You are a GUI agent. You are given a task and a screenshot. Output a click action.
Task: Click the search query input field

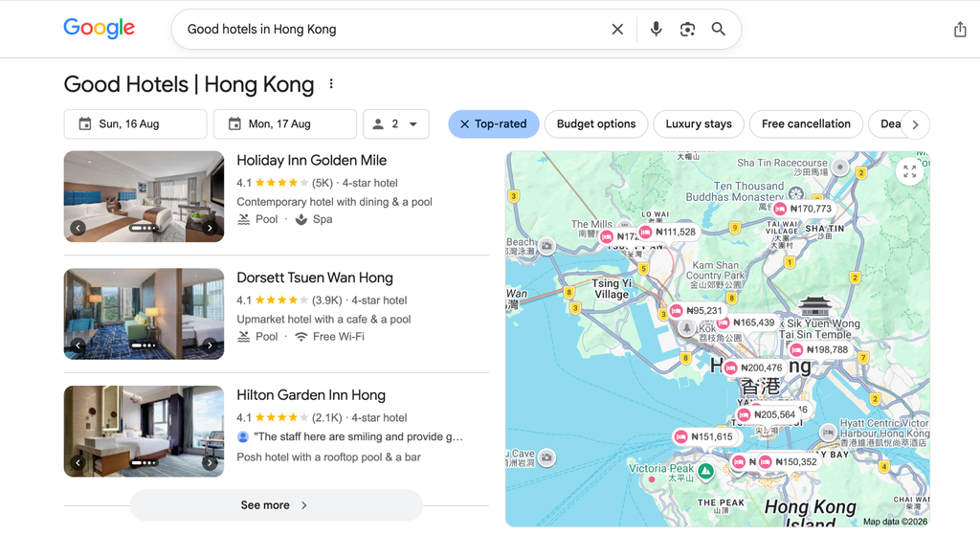coord(393,30)
